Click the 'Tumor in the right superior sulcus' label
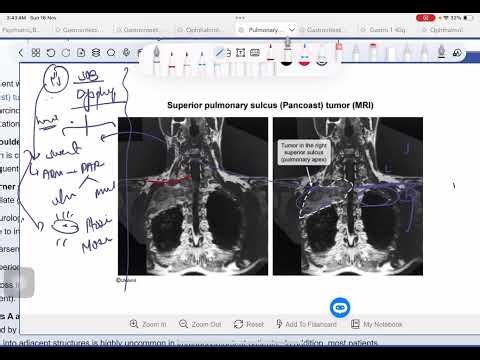The image size is (480, 360). (304, 152)
